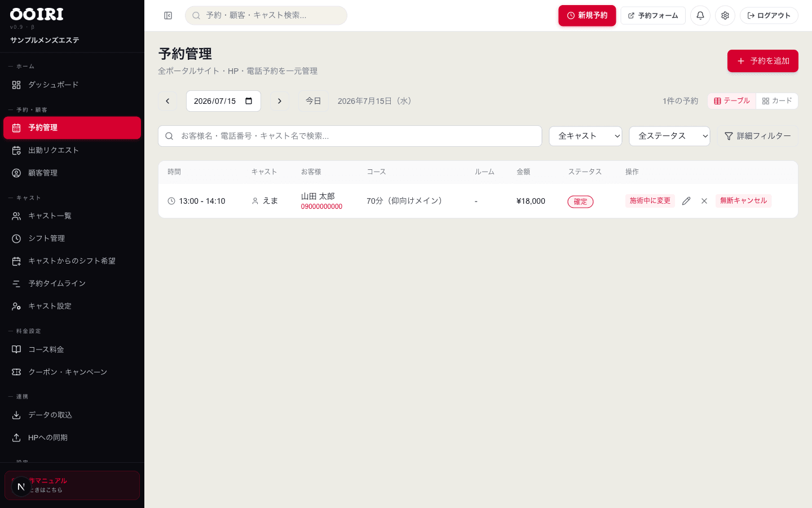Click ログアウト to log out

click(x=769, y=15)
